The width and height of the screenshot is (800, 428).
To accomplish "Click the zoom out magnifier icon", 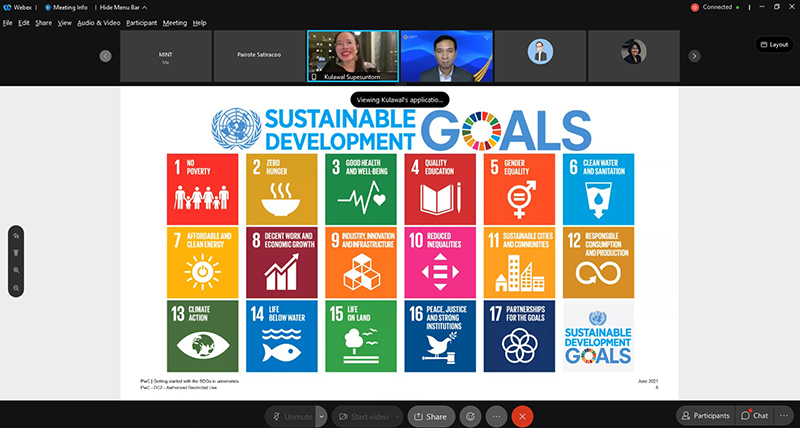I will point(16,288).
